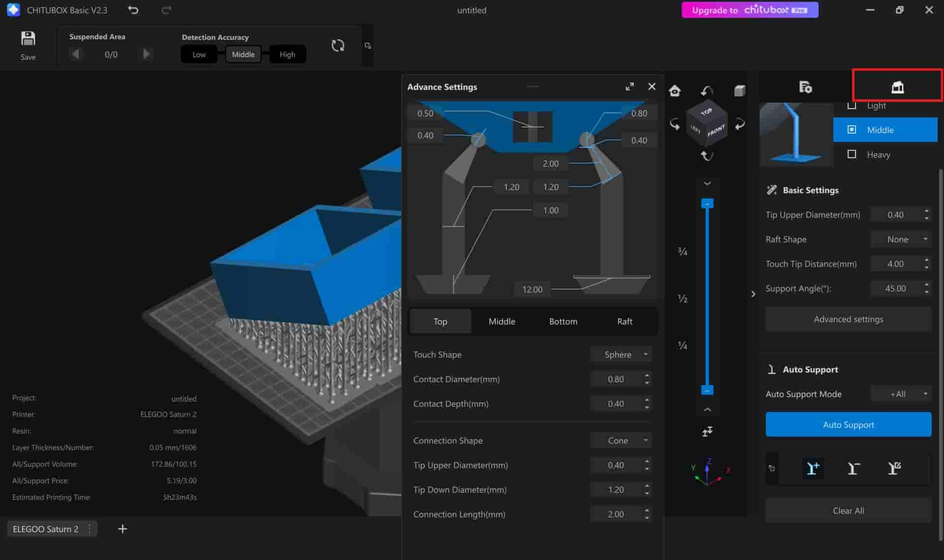Click the 12.00 value in support diagram
This screenshot has width=944, height=560.
(532, 289)
